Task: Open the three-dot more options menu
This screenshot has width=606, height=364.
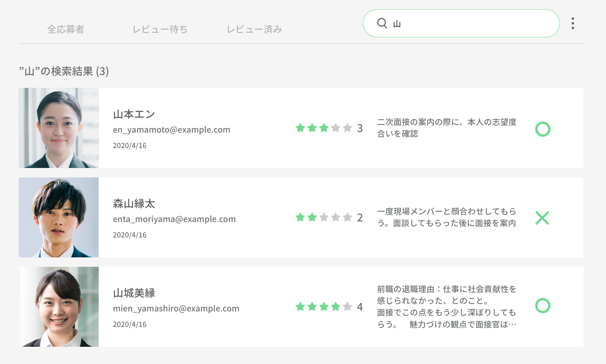Action: (573, 23)
